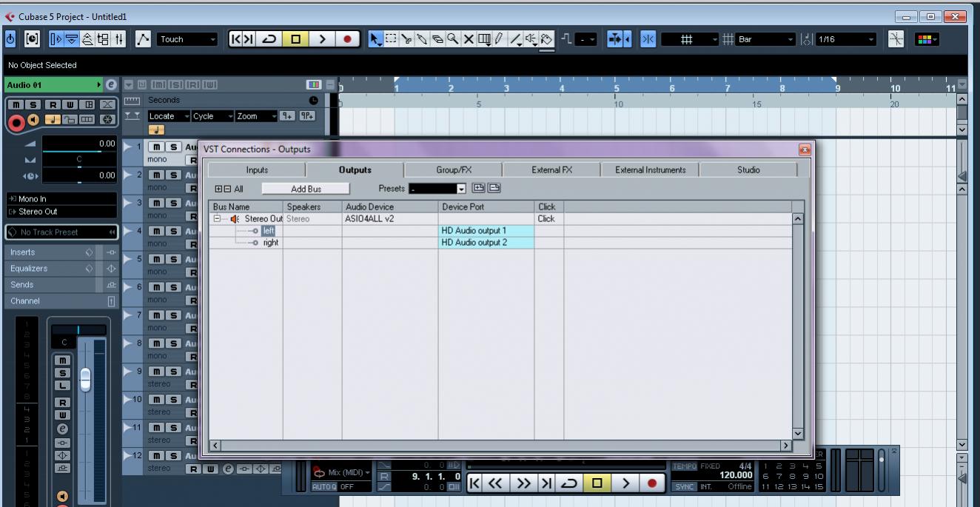Select the Play speaker tool
The image size is (980, 507).
531,39
